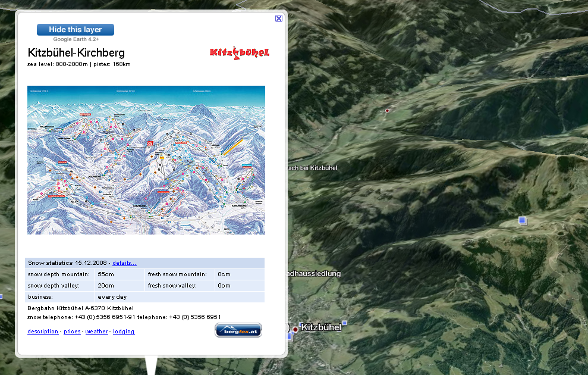Open the weather link
Image resolution: width=588 pixels, height=375 pixels.
coord(96,332)
